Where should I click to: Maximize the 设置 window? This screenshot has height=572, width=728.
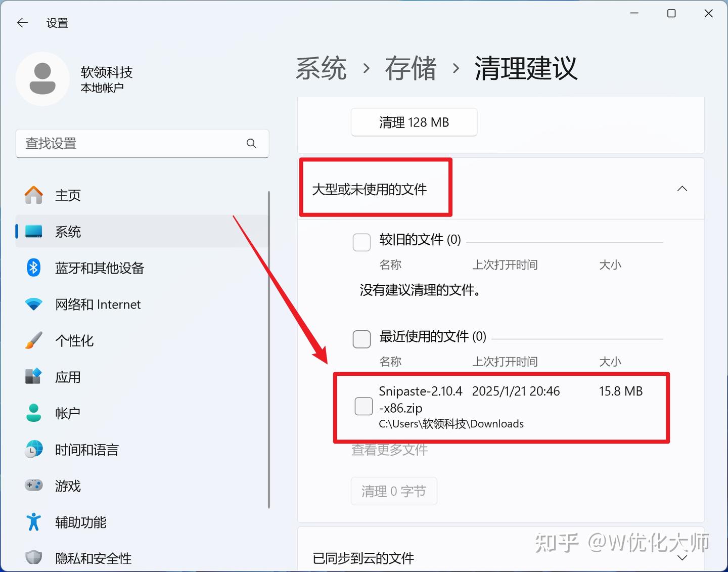pos(671,14)
